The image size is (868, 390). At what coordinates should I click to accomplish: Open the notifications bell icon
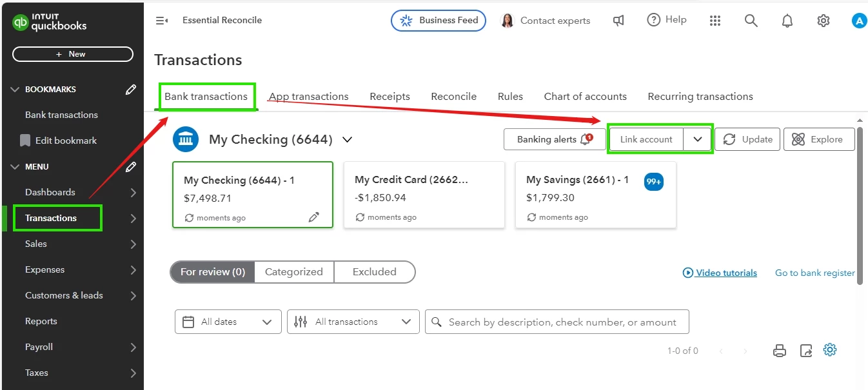[787, 21]
